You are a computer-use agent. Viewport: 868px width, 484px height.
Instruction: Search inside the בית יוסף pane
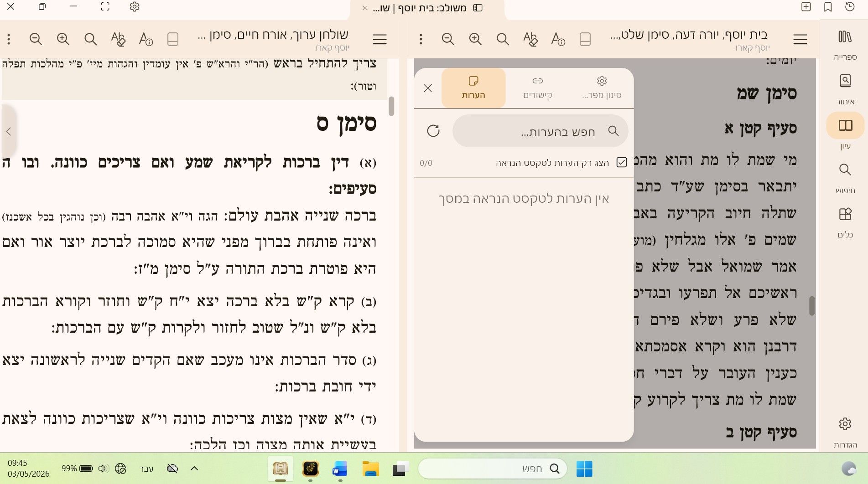click(x=503, y=39)
